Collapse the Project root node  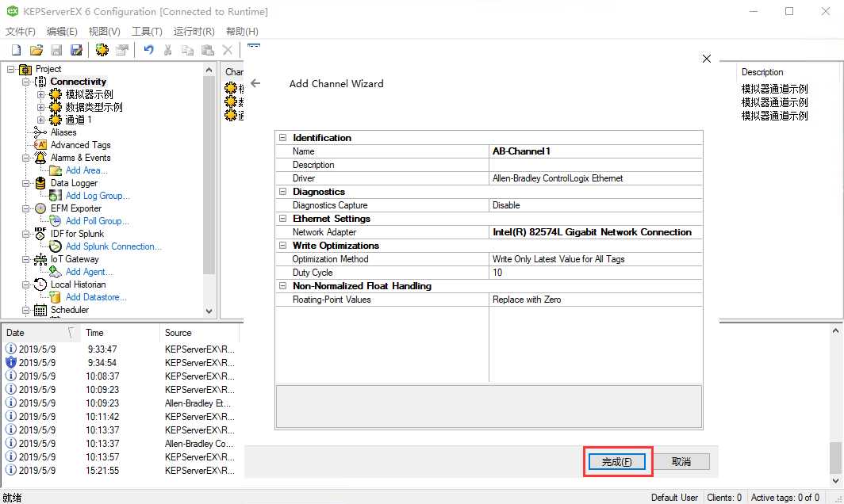click(10, 70)
